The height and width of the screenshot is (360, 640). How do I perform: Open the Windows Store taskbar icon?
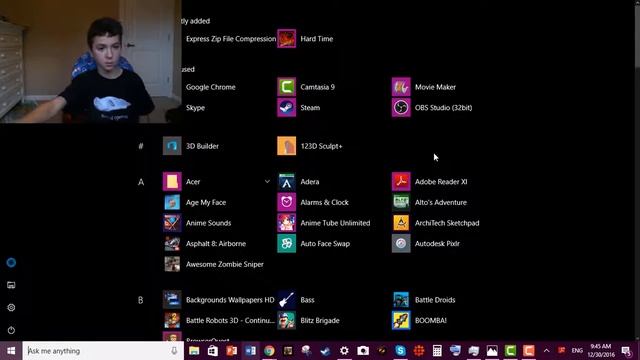213,351
